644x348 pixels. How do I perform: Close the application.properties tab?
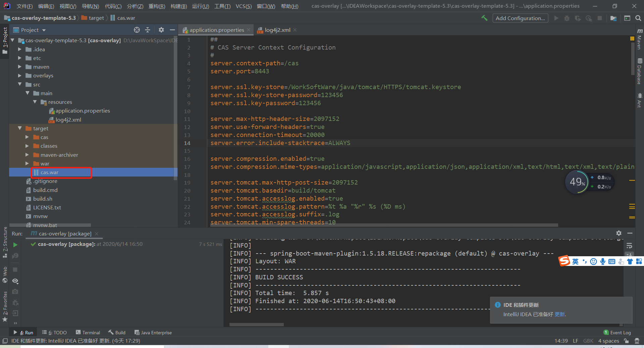pos(249,30)
